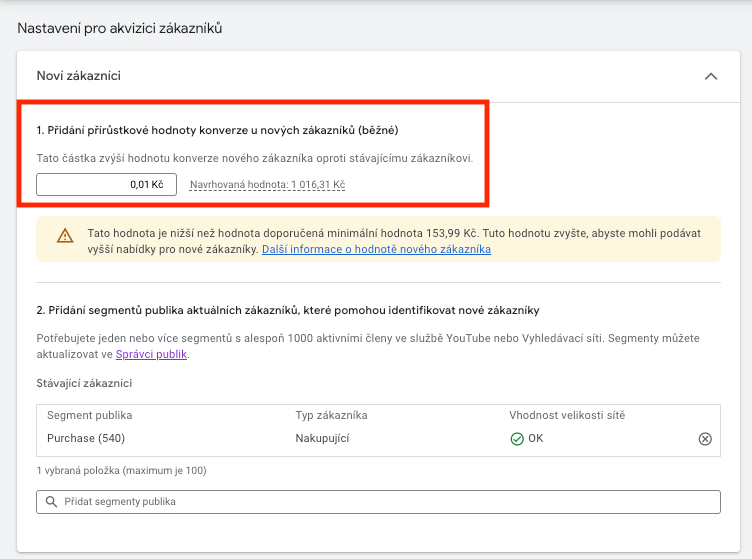Open Další informace o hodnotě nového zákazníka link
The height and width of the screenshot is (559, 752).
coord(376,249)
